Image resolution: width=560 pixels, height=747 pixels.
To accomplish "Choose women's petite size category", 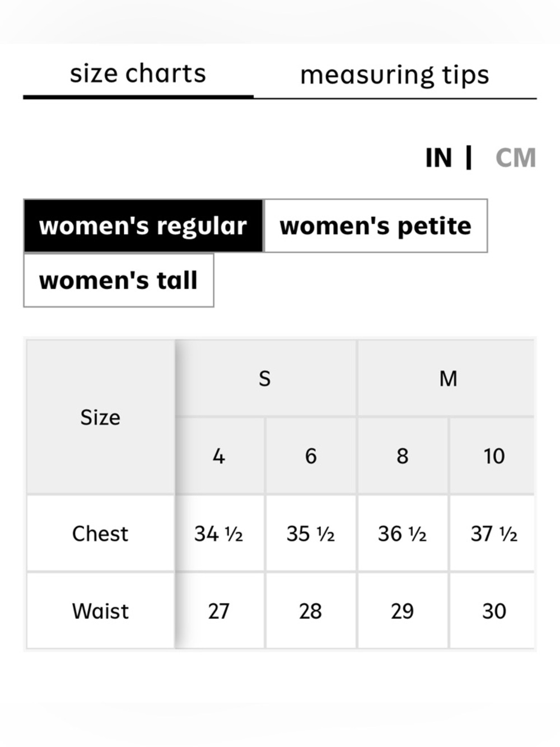I will (375, 226).
